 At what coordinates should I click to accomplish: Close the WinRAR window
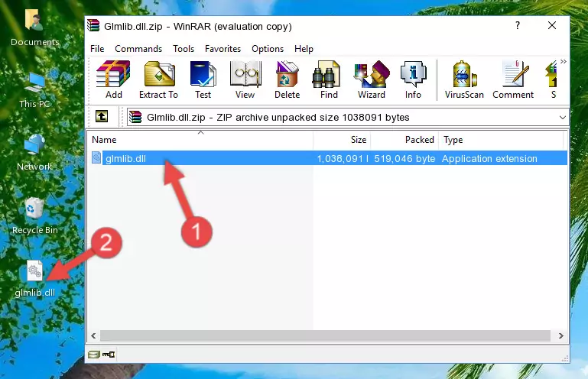pos(552,25)
